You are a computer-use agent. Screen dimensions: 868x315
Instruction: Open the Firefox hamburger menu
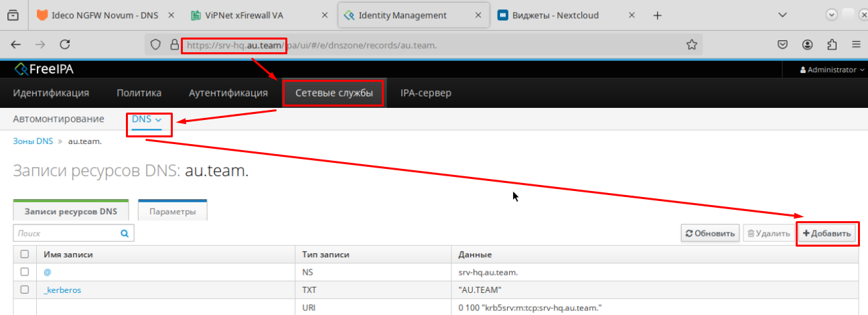point(855,44)
